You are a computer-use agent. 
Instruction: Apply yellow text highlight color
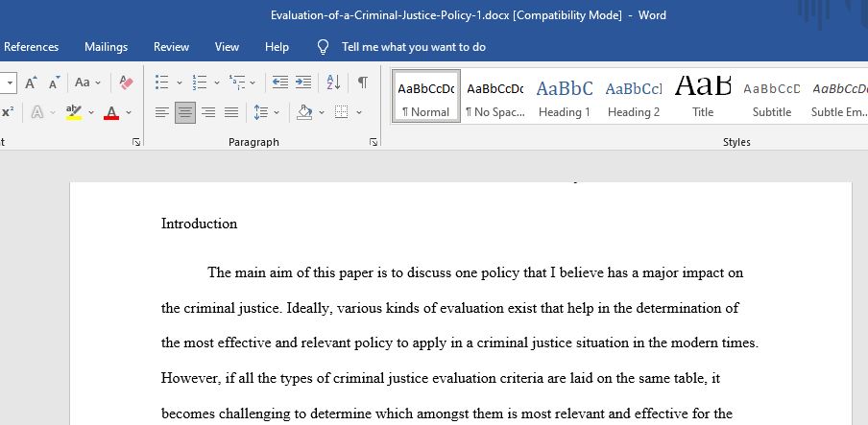[74, 113]
